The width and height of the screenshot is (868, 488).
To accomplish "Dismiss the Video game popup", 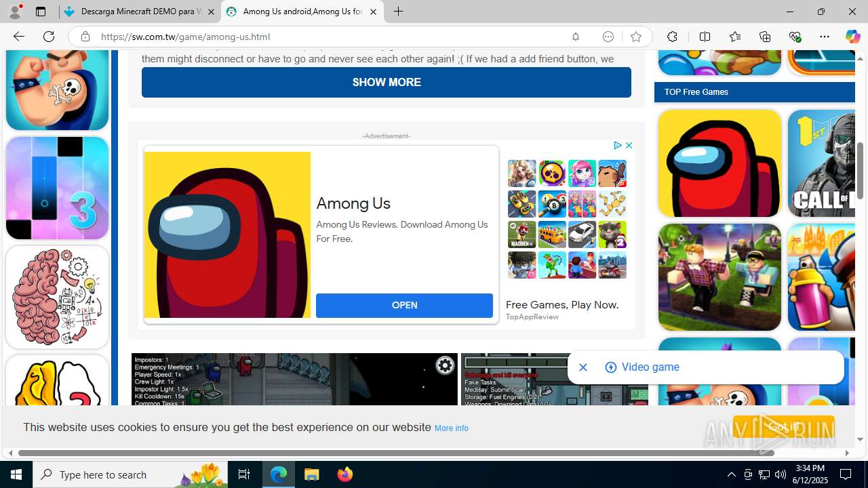I will tap(583, 367).
